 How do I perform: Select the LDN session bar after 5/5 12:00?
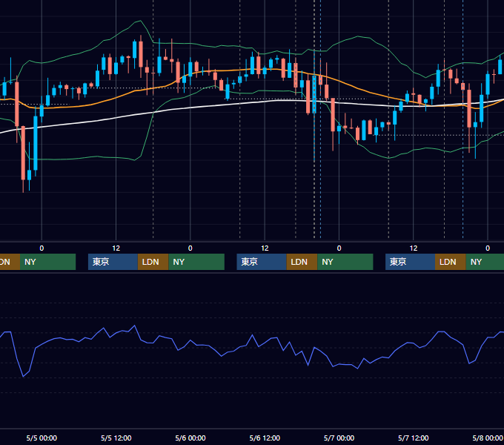click(153, 262)
